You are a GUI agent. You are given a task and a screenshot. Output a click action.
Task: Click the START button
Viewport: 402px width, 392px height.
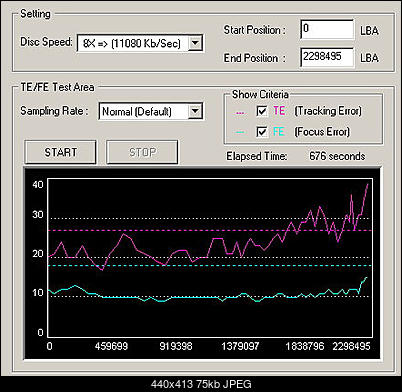pos(60,152)
